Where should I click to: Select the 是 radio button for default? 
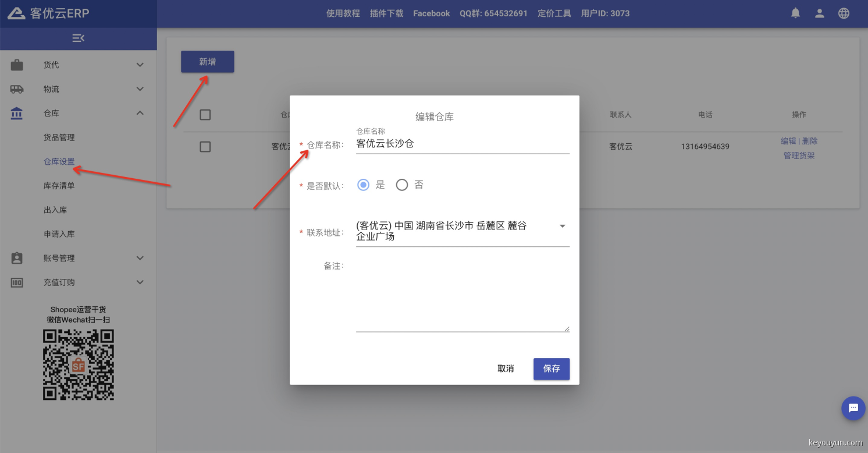(x=364, y=185)
